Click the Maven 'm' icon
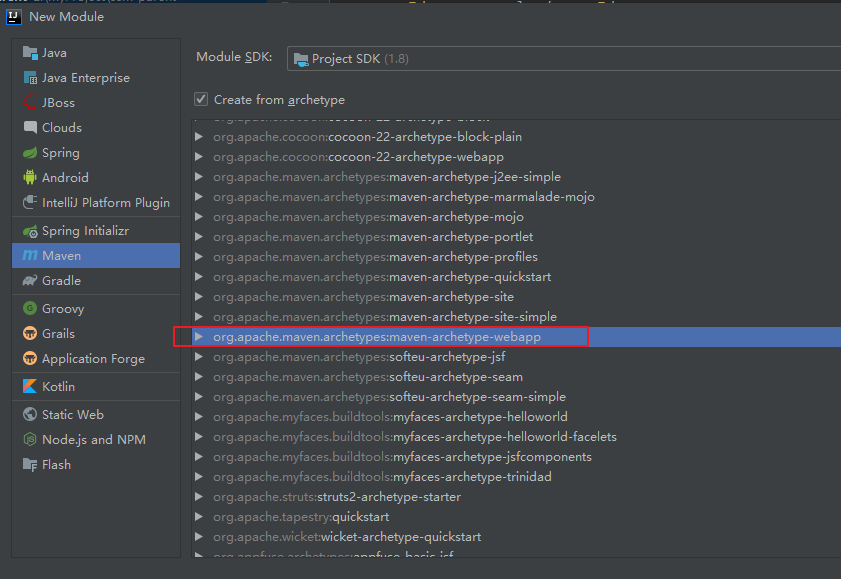 [30, 256]
